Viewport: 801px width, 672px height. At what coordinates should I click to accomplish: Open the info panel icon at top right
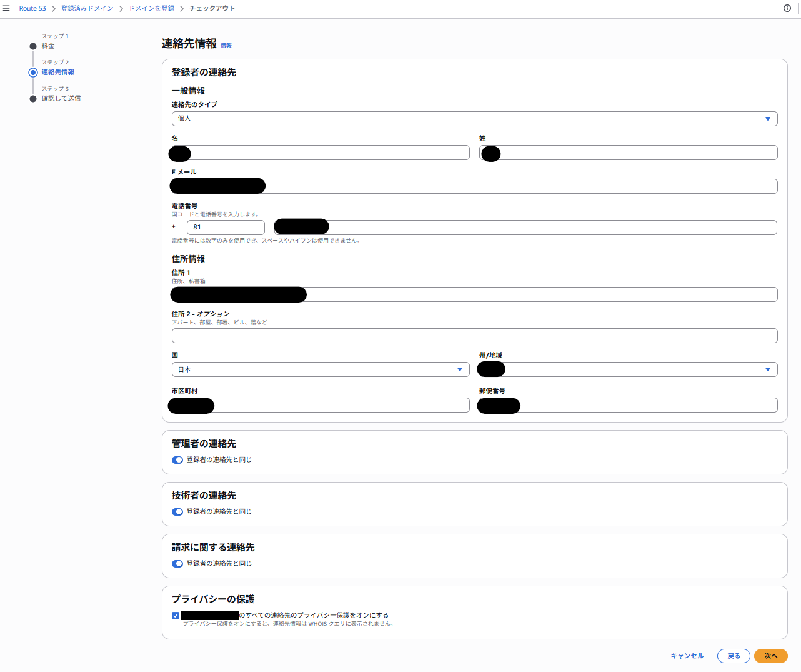pos(787,8)
